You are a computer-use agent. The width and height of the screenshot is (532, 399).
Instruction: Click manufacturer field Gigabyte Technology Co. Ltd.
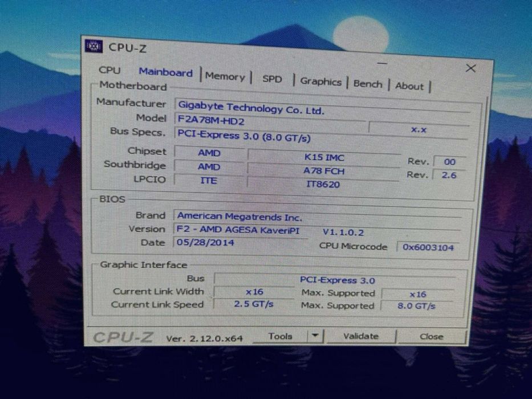coord(323,109)
